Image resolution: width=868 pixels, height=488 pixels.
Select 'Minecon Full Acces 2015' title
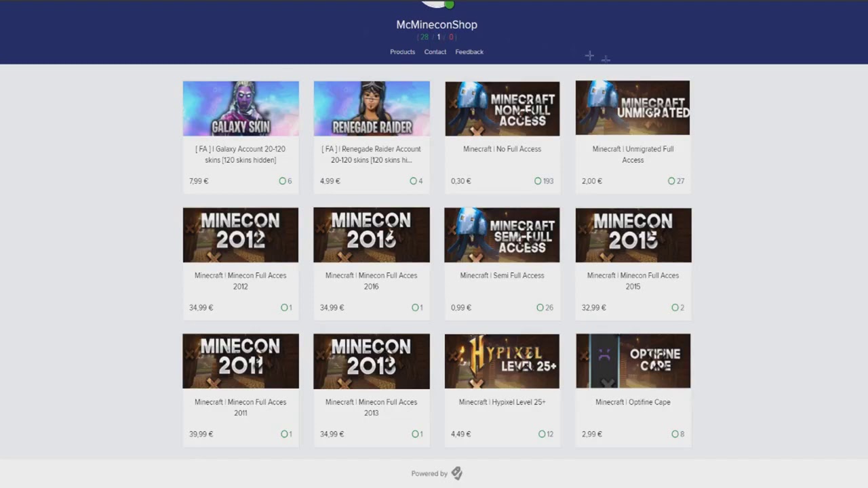tap(633, 281)
